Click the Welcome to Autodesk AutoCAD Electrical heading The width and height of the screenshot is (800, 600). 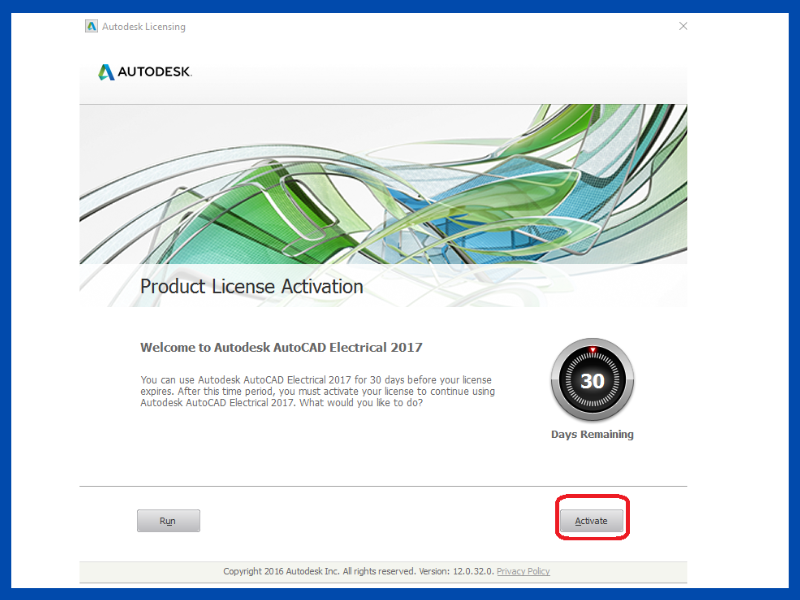pyautogui.click(x=281, y=348)
